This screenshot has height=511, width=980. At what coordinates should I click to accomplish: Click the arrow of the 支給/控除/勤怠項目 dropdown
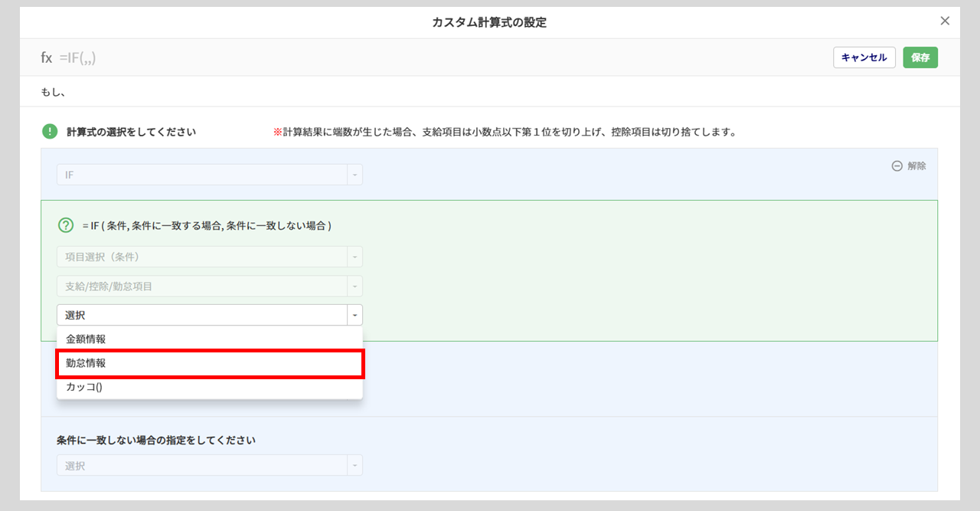(x=354, y=286)
